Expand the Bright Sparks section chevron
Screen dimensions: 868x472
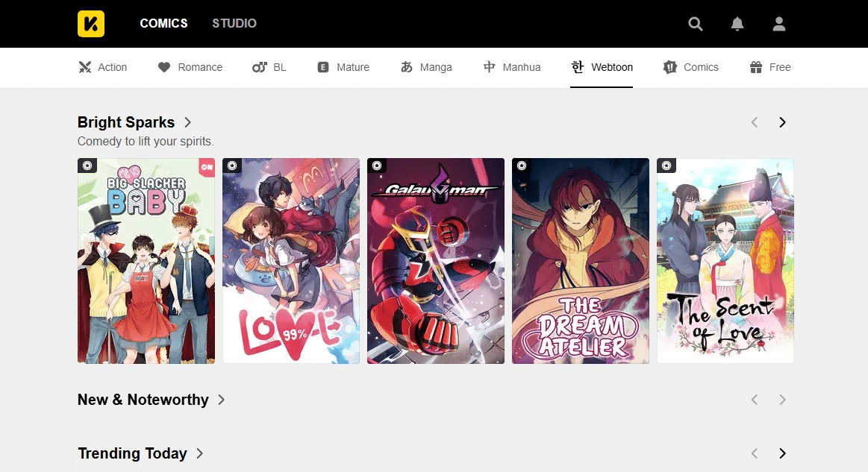coord(188,122)
